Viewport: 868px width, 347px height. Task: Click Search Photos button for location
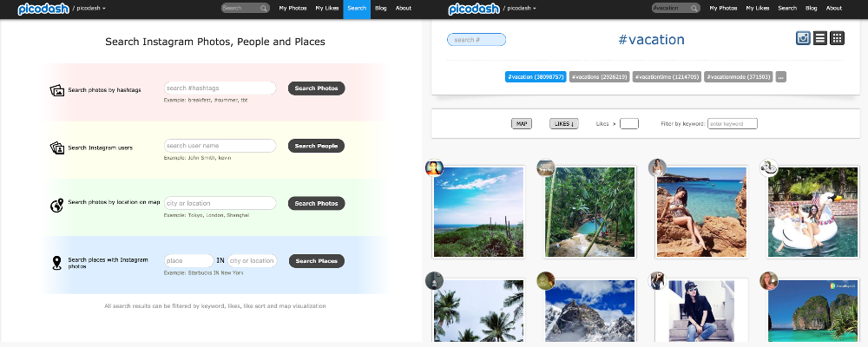[x=316, y=203]
